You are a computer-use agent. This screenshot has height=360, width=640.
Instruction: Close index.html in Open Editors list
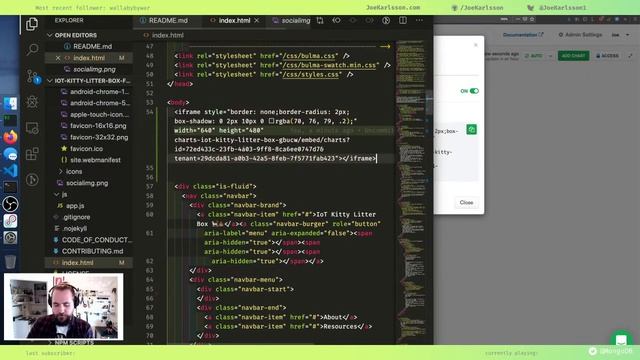(x=58, y=58)
